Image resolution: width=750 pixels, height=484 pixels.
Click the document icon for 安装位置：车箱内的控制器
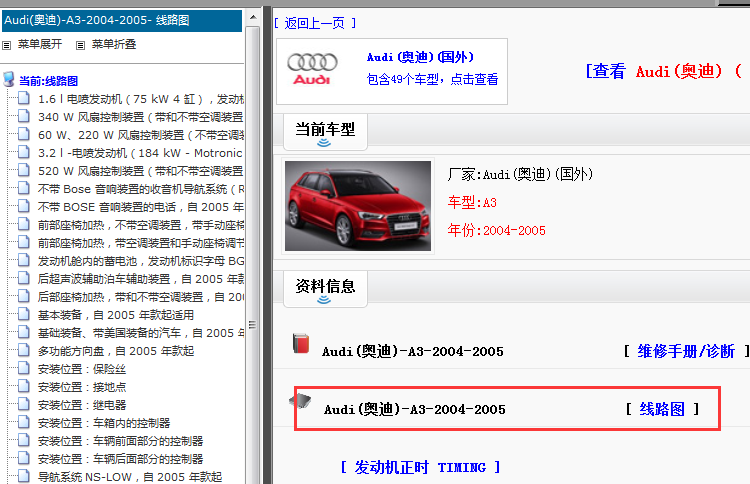[x=23, y=423]
